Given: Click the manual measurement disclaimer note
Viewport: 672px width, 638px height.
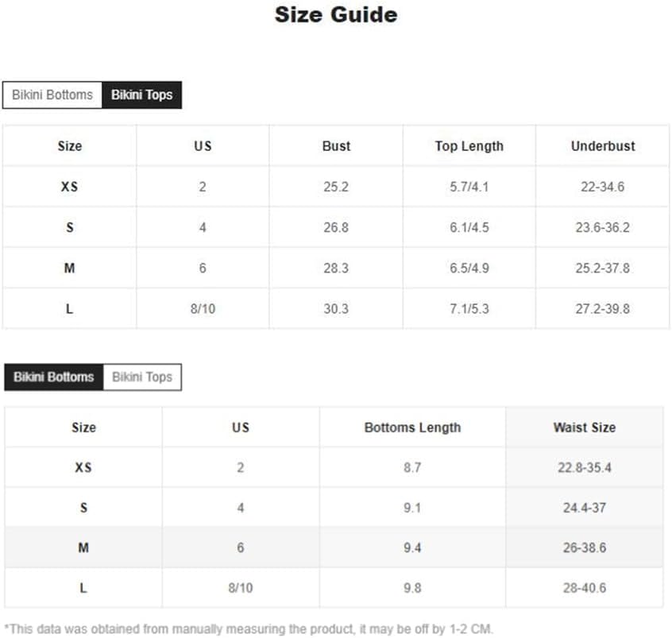Looking at the screenshot, I should coord(249,629).
